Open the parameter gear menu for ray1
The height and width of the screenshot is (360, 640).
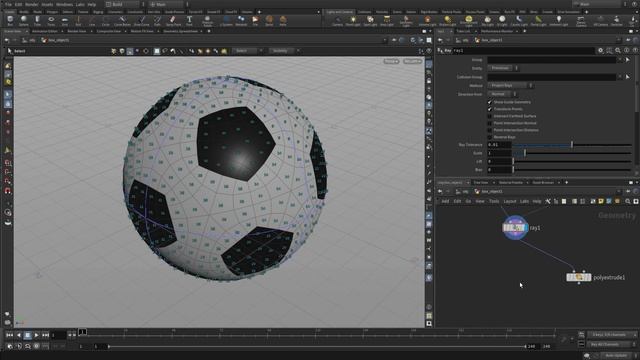coord(600,50)
